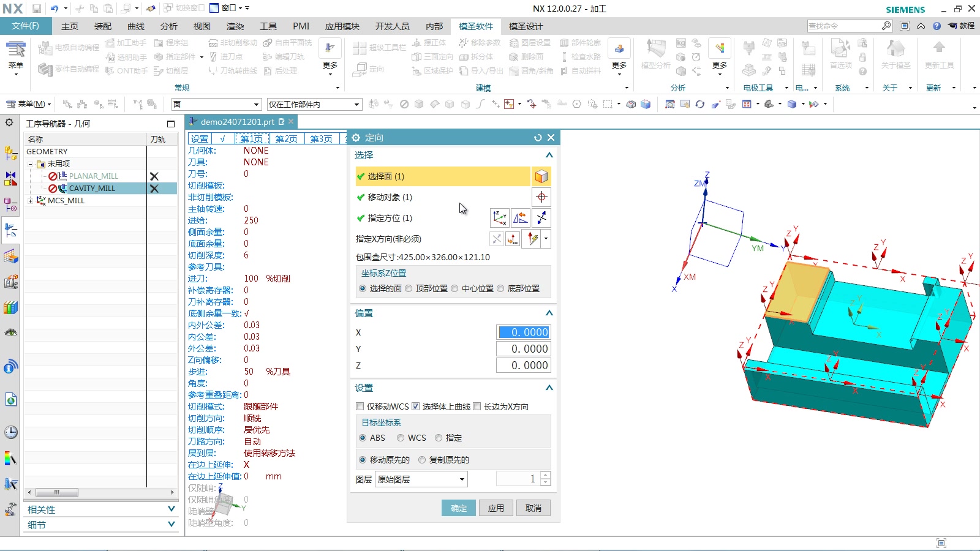
Task: Click the 取消 button
Action: pos(533,508)
